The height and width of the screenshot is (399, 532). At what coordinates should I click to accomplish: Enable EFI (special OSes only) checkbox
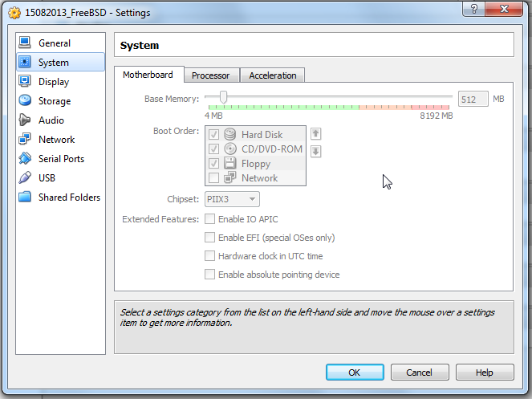210,238
